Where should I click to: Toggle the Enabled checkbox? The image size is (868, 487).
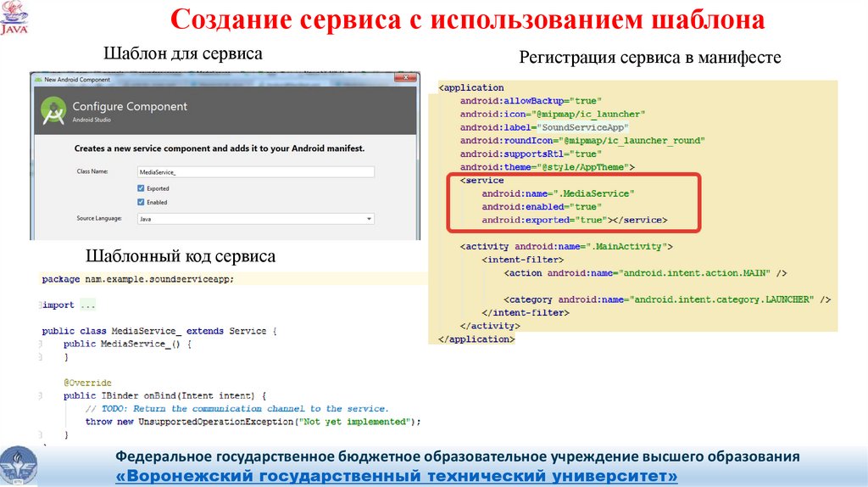(x=141, y=203)
